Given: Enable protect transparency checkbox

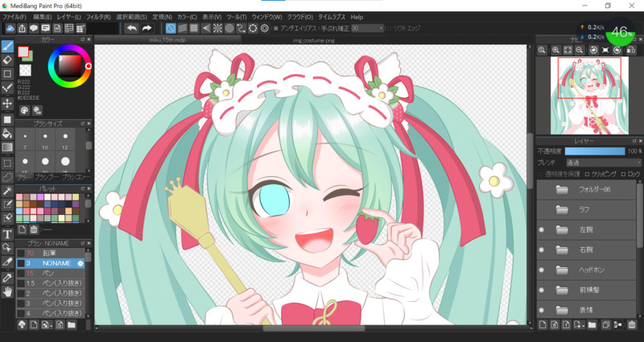Looking at the screenshot, I should (541, 174).
